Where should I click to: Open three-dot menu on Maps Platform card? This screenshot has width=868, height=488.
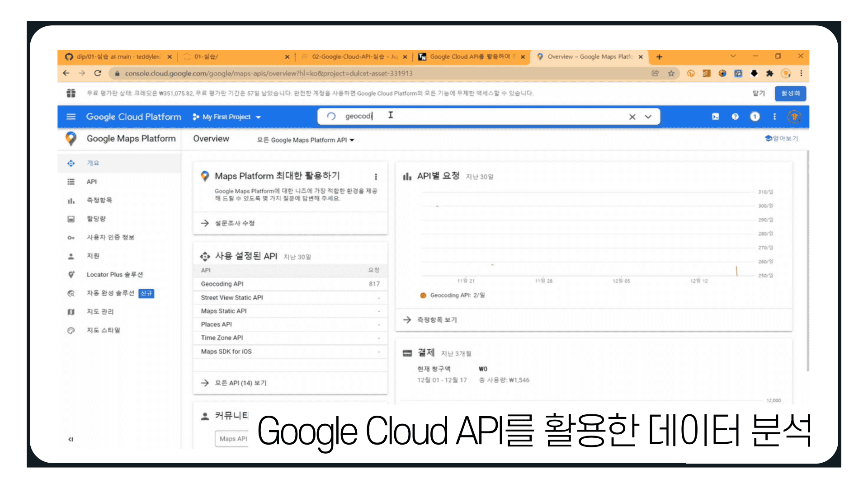376,177
